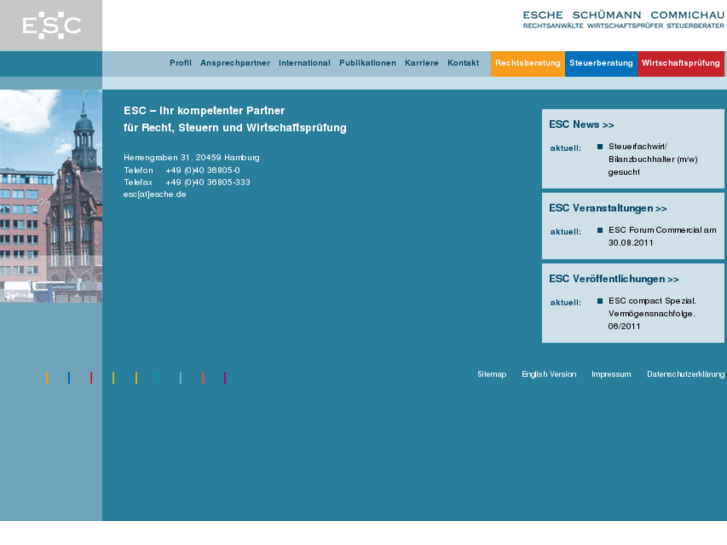
Task: Select the blue Steuerberatung tab
Action: 601,64
